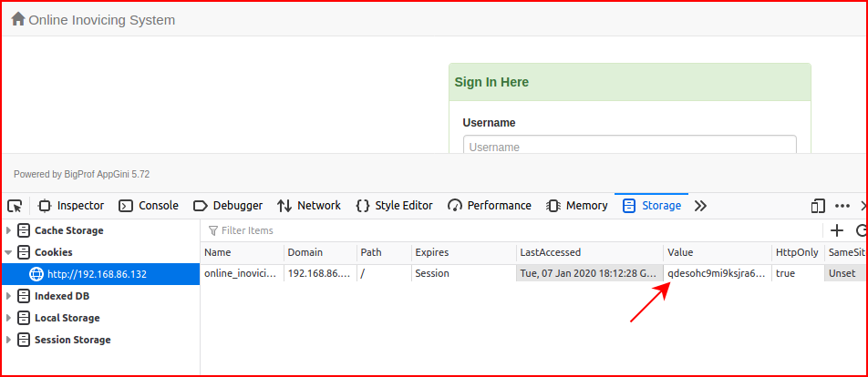Activate the element picker arrow icon
The height and width of the screenshot is (377, 868).
(15, 206)
